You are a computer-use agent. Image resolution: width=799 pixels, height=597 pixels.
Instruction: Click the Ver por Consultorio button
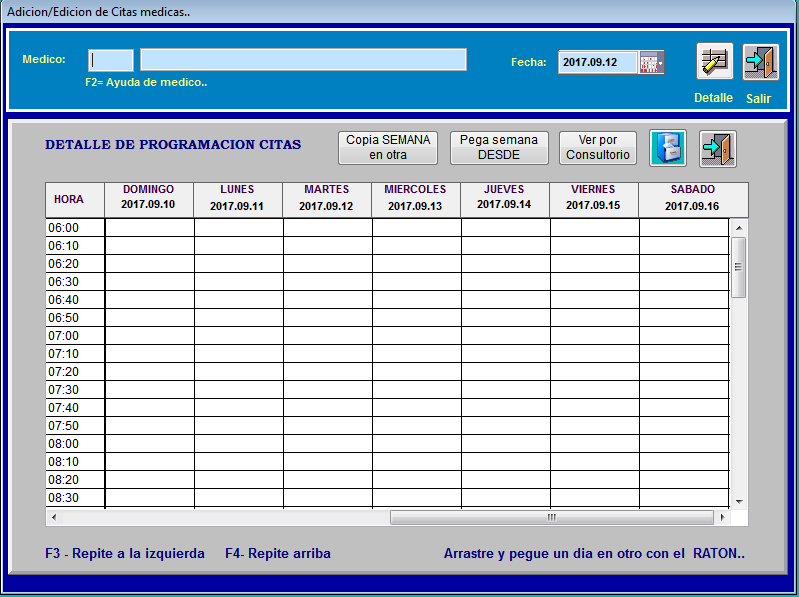pos(598,148)
